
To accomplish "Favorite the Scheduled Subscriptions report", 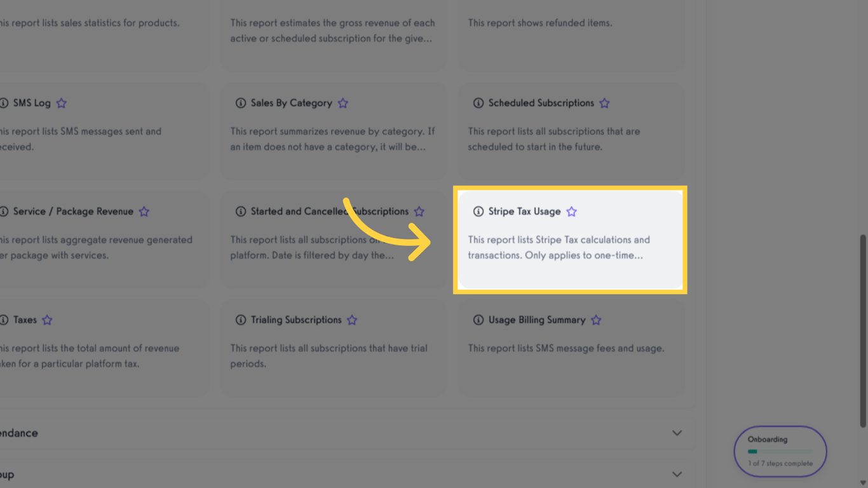I will click(x=604, y=102).
